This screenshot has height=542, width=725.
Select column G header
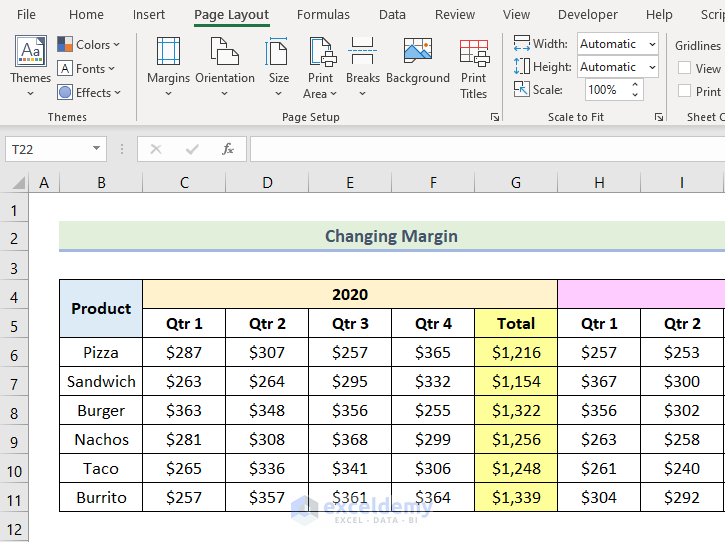point(516,183)
